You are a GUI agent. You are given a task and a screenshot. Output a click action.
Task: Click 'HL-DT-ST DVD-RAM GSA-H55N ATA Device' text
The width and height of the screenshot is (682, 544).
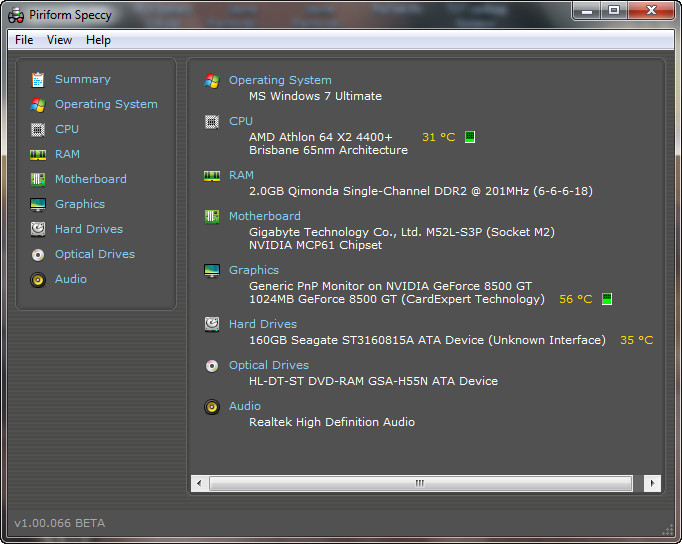click(373, 381)
